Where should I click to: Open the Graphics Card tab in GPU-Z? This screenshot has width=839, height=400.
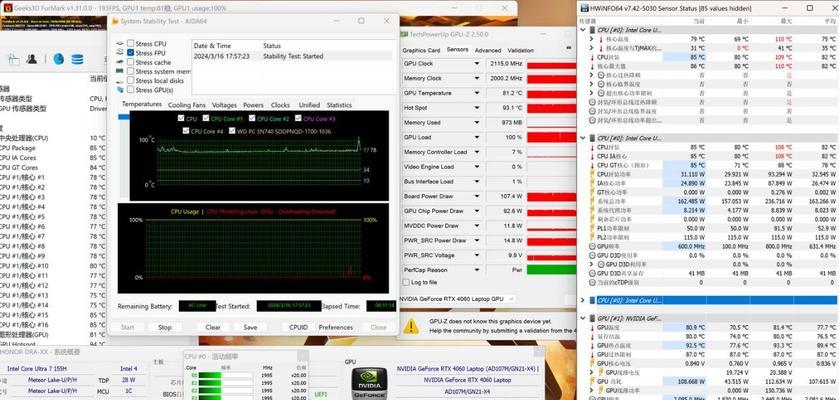[x=421, y=50]
